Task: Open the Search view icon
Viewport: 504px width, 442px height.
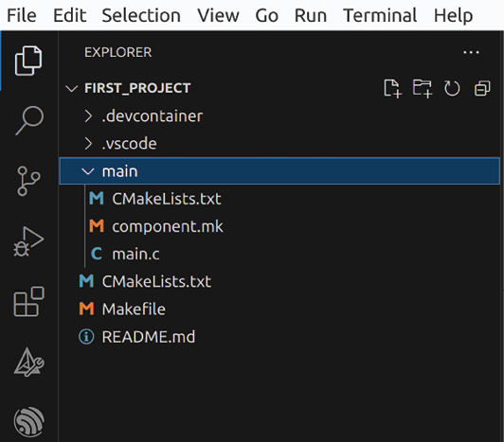Action: 29,120
